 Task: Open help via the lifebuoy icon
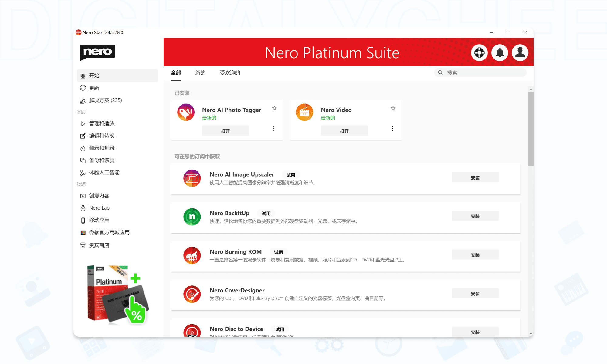pos(480,52)
